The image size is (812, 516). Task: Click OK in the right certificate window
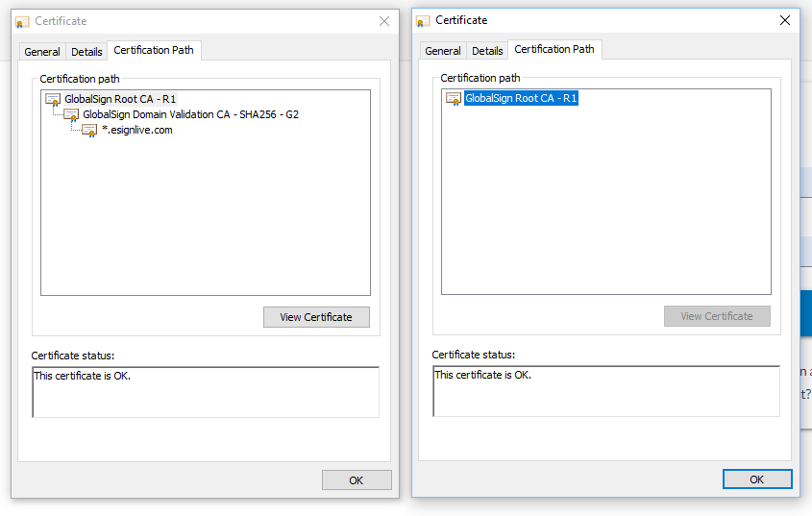coord(757,479)
